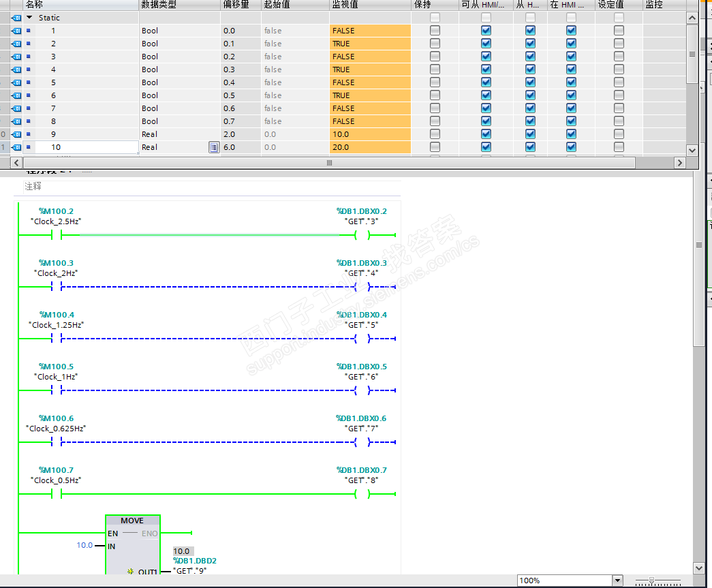
Task: Select the output coil "GET"."7"
Action: 362,442
